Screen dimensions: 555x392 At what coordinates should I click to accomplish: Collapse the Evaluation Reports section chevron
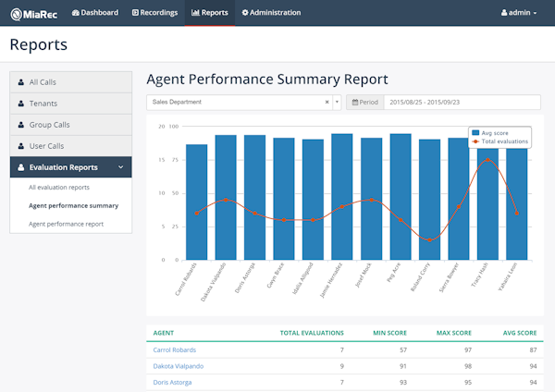120,167
